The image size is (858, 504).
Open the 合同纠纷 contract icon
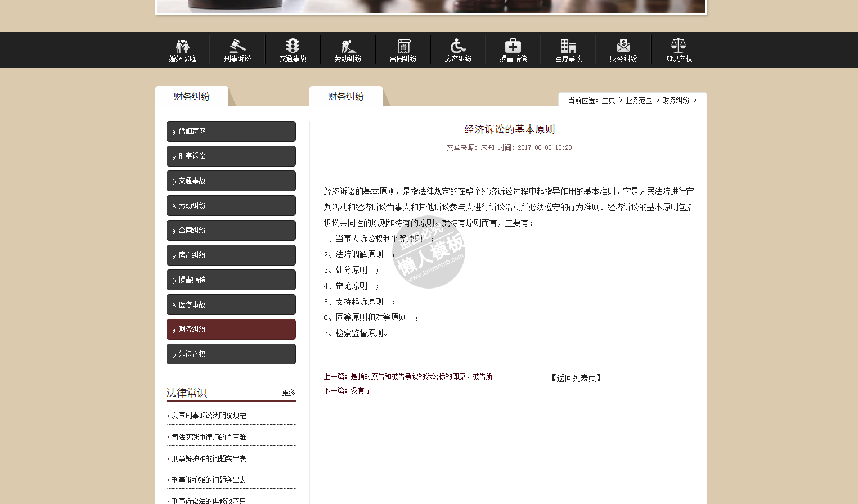tap(403, 46)
